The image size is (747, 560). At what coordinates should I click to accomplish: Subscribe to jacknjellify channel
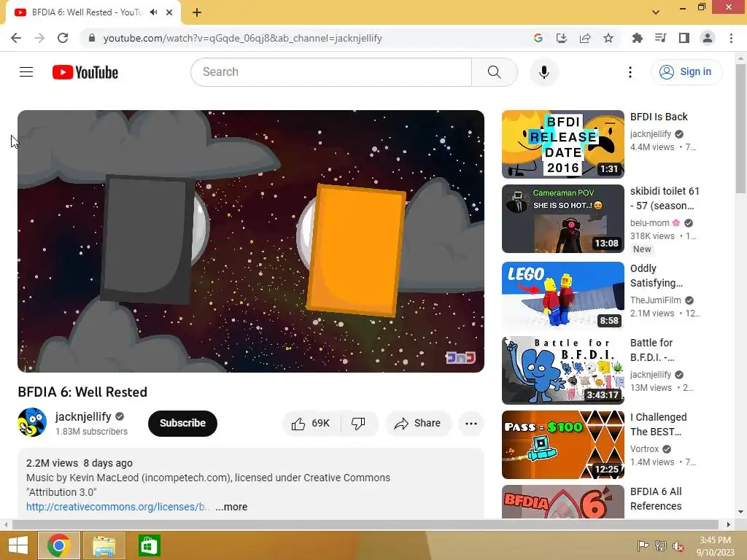pos(182,424)
